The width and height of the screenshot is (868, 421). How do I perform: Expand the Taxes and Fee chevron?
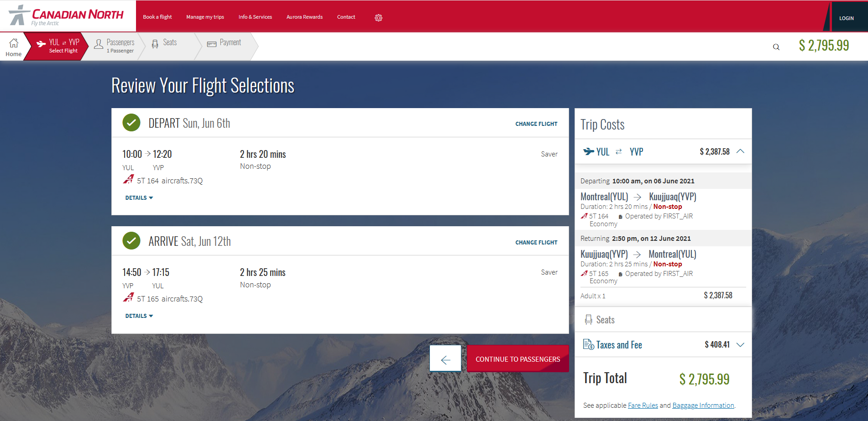click(740, 345)
